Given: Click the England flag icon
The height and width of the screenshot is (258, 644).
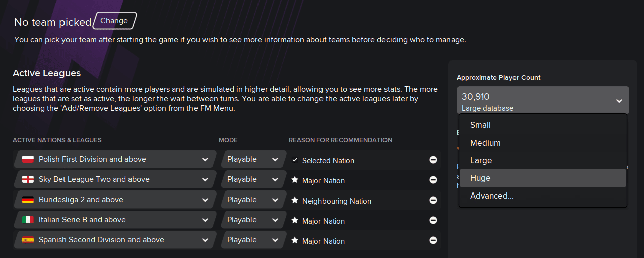Looking at the screenshot, I should [28, 179].
